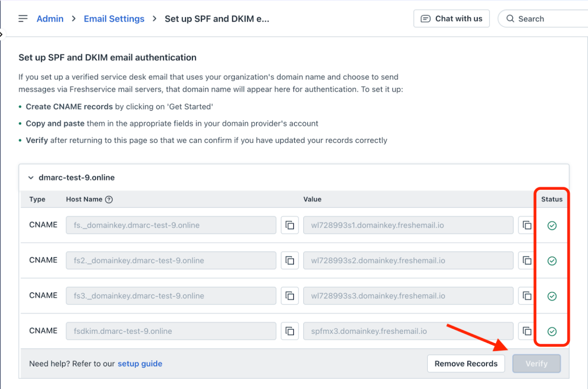Open the hamburger navigation menu

(23, 19)
